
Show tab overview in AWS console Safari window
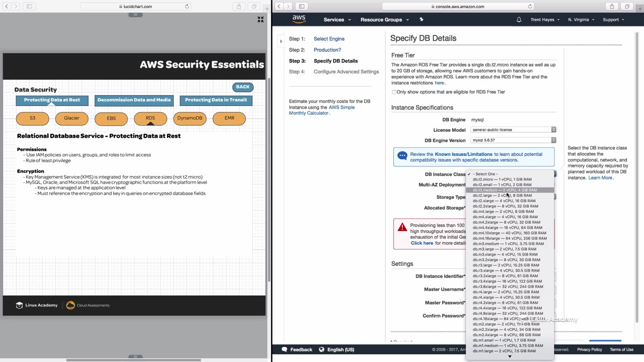(x=627, y=7)
